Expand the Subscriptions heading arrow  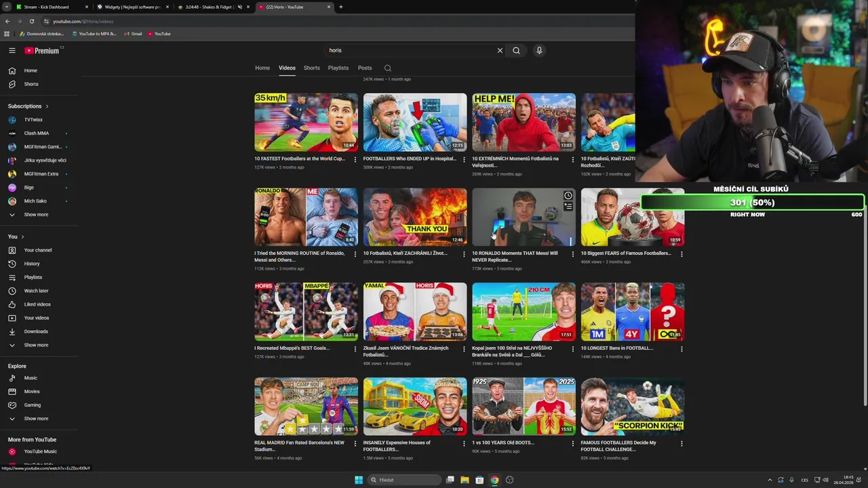[47, 106]
